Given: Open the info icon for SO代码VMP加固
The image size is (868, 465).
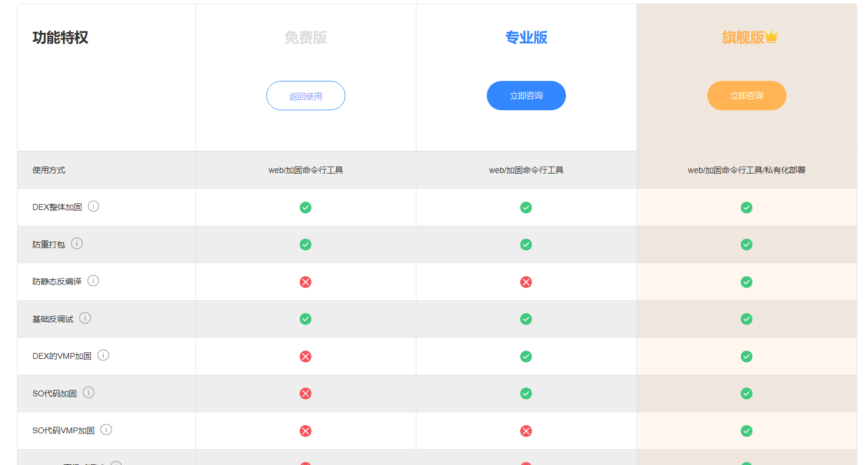Looking at the screenshot, I should tap(106, 430).
